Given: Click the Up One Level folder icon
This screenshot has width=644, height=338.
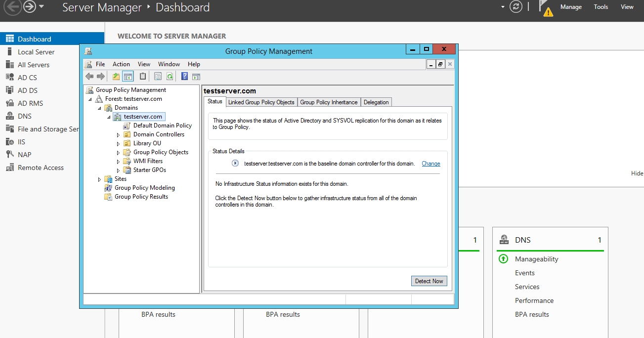Looking at the screenshot, I should 116,77.
